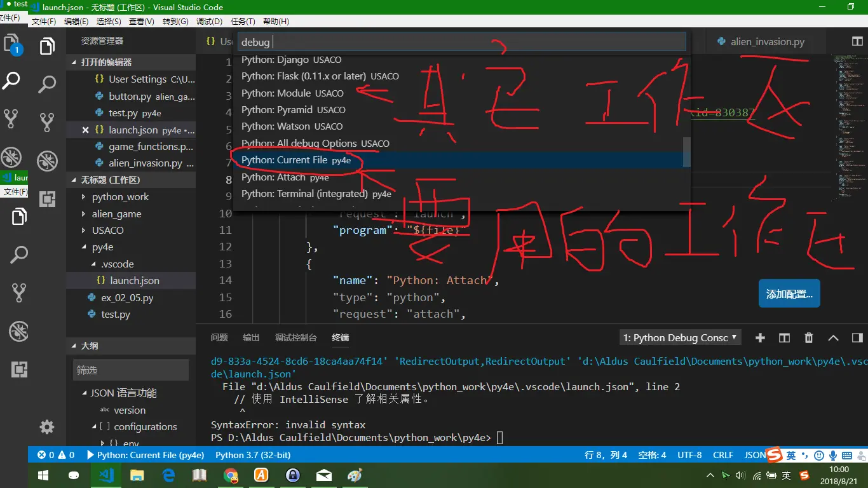Collapse the 大纲 outline section
The height and width of the screenshot is (488, 868).
point(131,346)
